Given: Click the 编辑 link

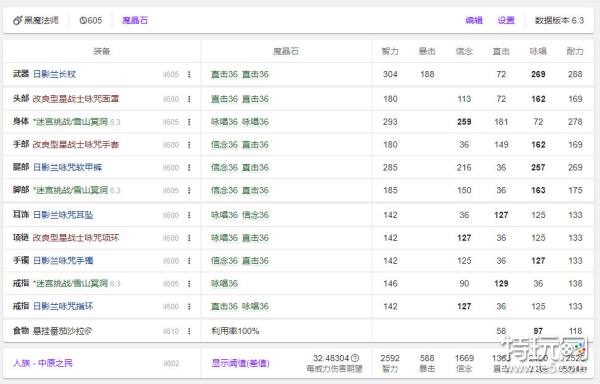Looking at the screenshot, I should coord(474,20).
